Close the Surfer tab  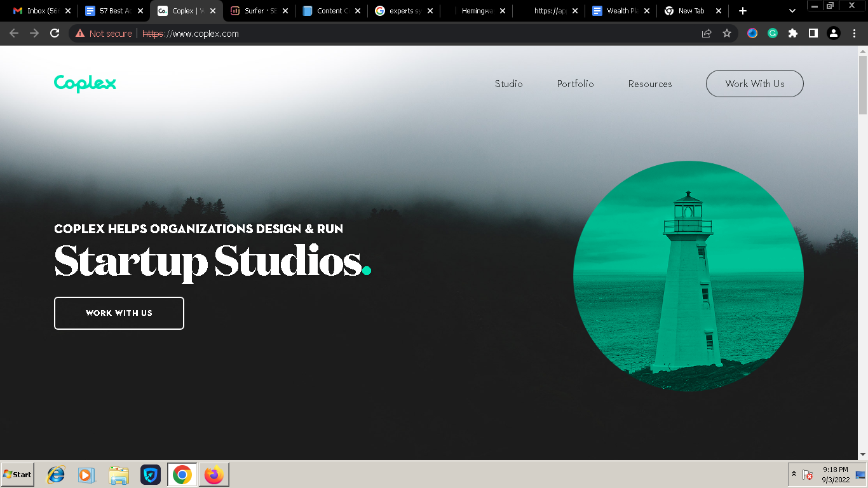[285, 11]
